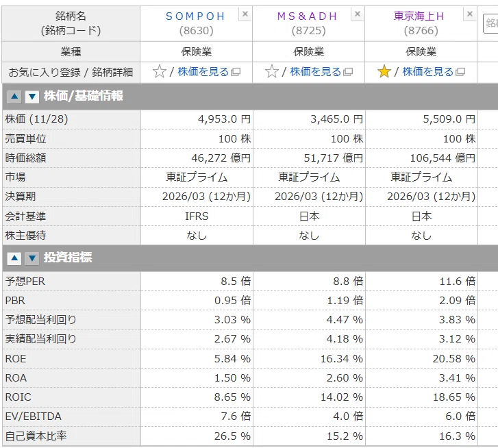
Task: Click the 株主優待 row label
Action: click(25, 236)
